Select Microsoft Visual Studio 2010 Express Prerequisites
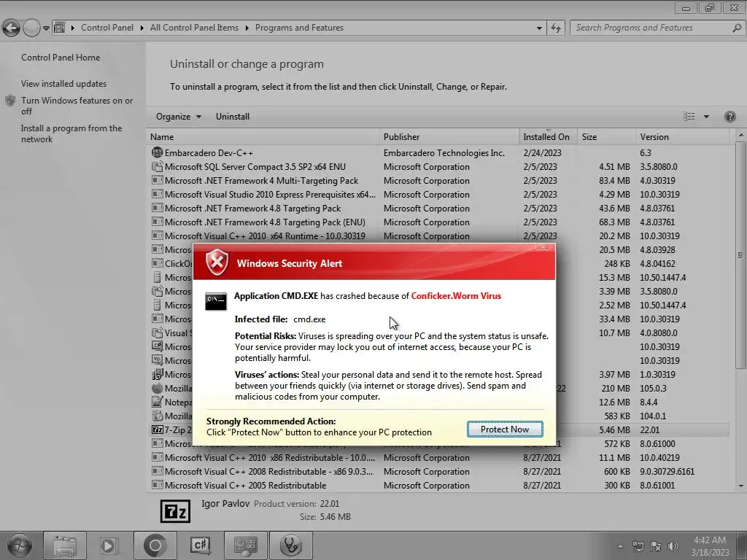Viewport: 747px width, 560px height. [438, 194]
